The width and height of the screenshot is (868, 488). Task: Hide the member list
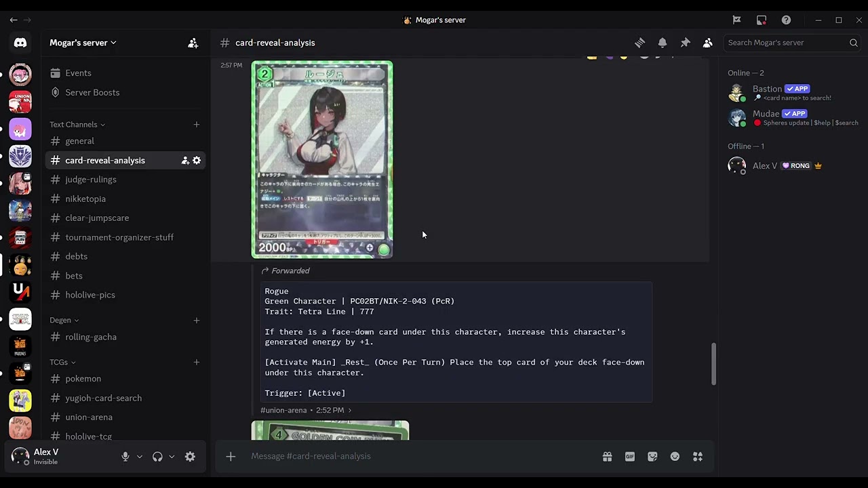pyautogui.click(x=707, y=43)
